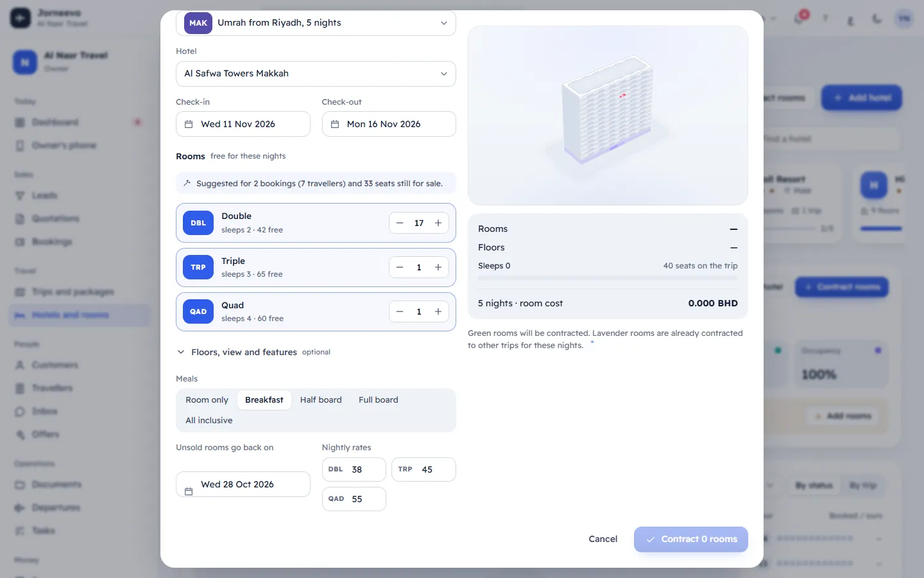
Task: Select Half board meal option
Action: pyautogui.click(x=321, y=399)
